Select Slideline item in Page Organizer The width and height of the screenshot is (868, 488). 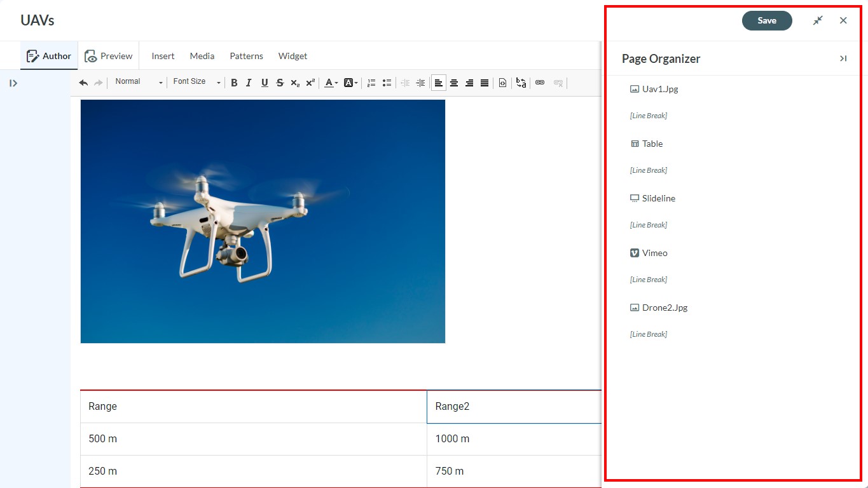pos(652,198)
